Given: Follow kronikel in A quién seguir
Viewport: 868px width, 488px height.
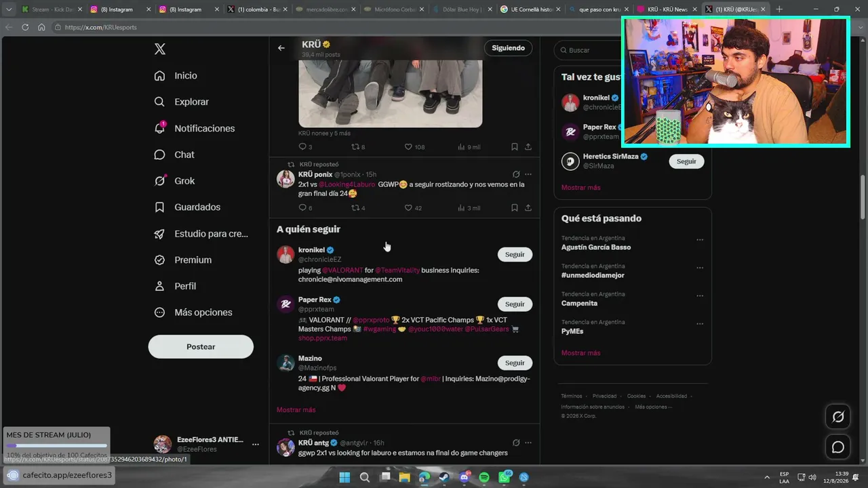Looking at the screenshot, I should click(x=515, y=255).
